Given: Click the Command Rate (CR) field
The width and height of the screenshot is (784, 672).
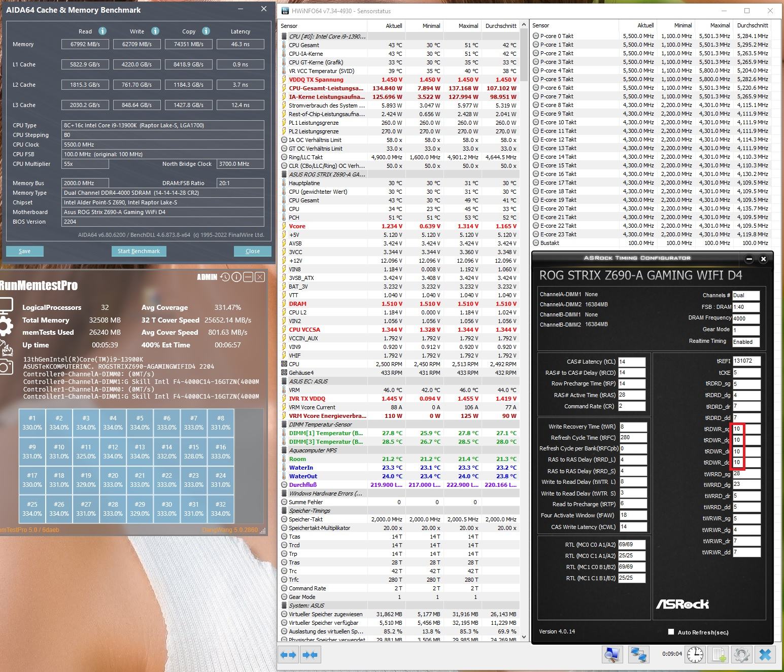Looking at the screenshot, I should point(631,406).
